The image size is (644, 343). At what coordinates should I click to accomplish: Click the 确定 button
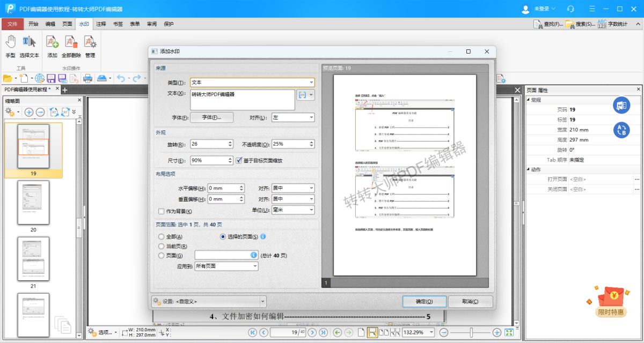pyautogui.click(x=424, y=302)
